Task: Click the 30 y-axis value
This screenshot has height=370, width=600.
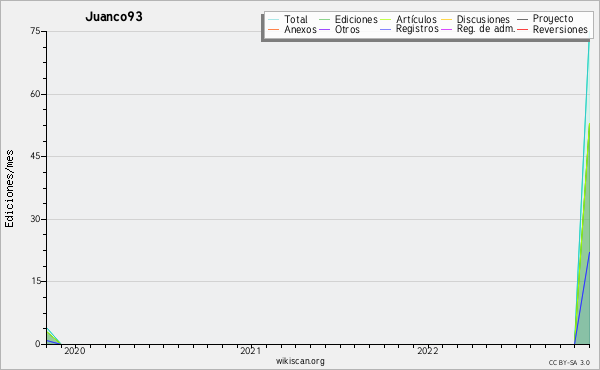Action: point(35,219)
